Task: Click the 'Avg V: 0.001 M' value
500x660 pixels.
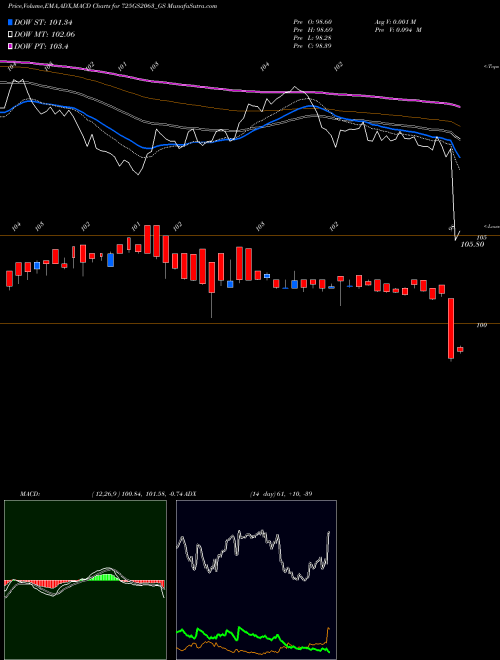Action: point(395,22)
